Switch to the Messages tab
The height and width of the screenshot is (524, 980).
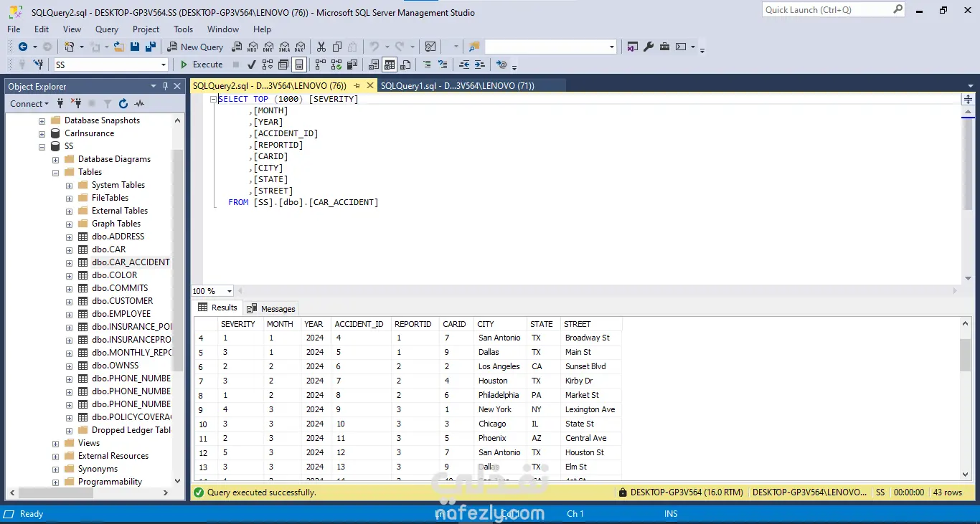pyautogui.click(x=271, y=308)
